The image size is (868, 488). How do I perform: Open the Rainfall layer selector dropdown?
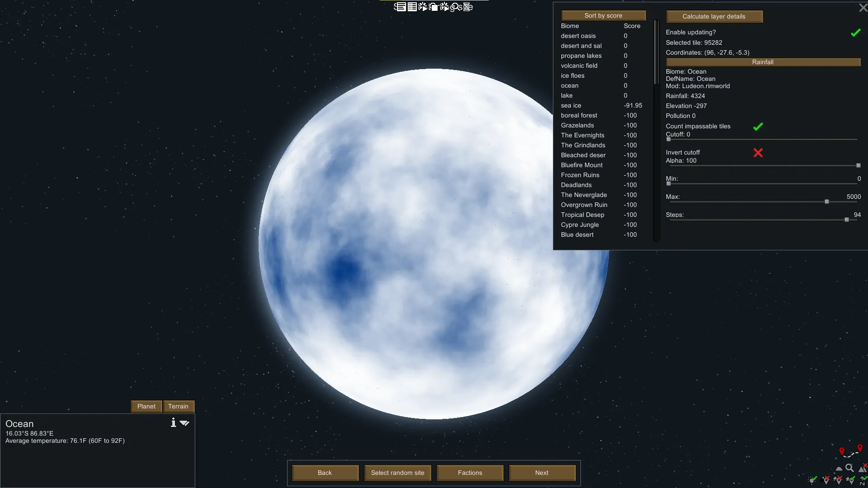click(x=763, y=62)
